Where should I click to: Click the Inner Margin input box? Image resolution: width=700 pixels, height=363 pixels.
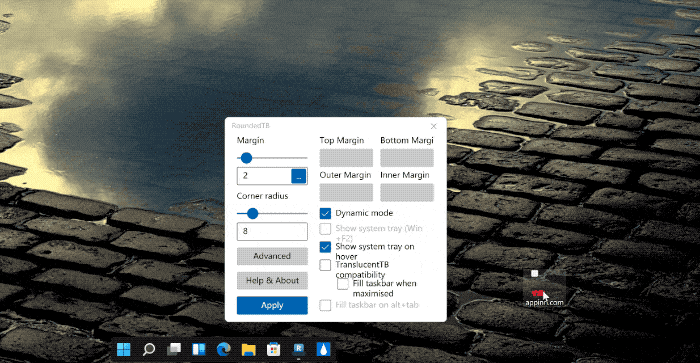tap(407, 192)
